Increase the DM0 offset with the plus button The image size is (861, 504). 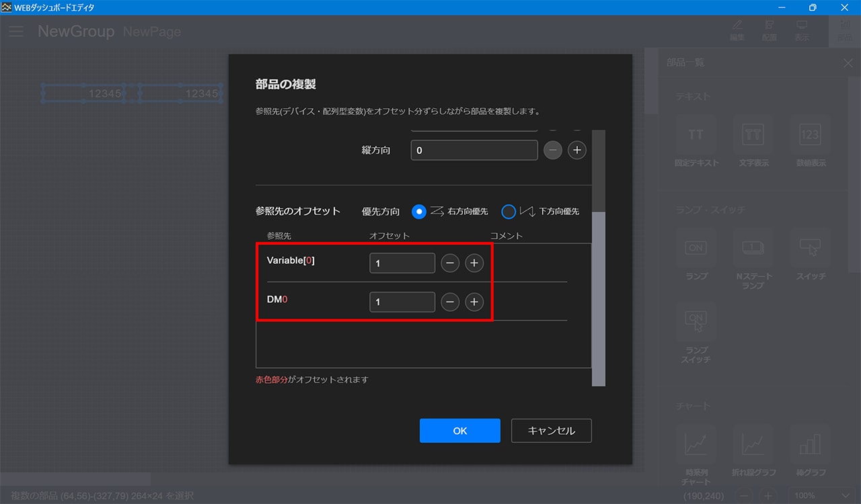(474, 302)
